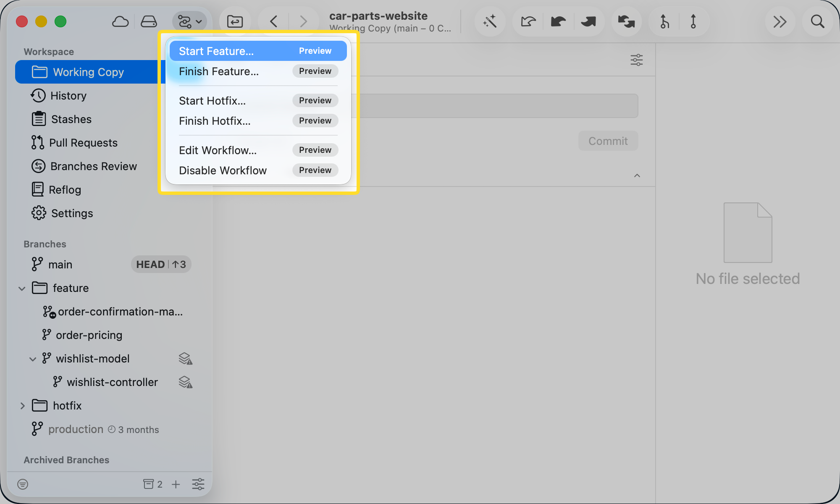The height and width of the screenshot is (504, 840).
Task: Click the archive count icon showing 2
Action: (x=153, y=484)
